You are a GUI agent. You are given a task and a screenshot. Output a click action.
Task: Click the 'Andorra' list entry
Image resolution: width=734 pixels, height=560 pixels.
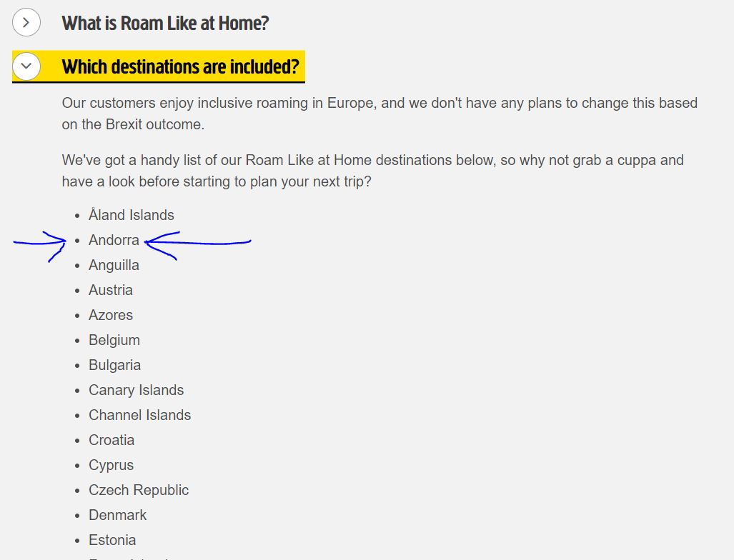(x=114, y=240)
